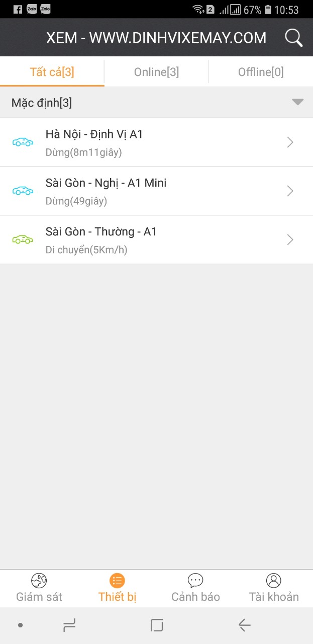
Task: Open chevron for Sài Gòn - Thường - A1
Action: pos(290,240)
